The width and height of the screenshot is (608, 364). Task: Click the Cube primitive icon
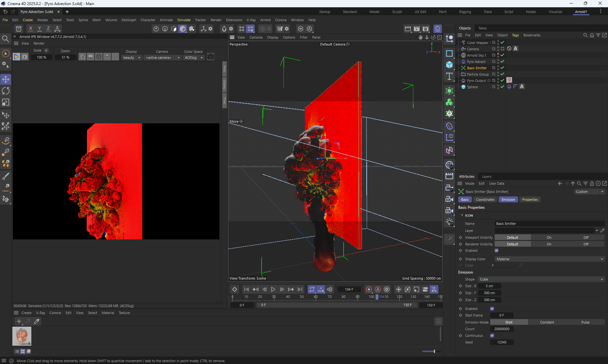449,65
